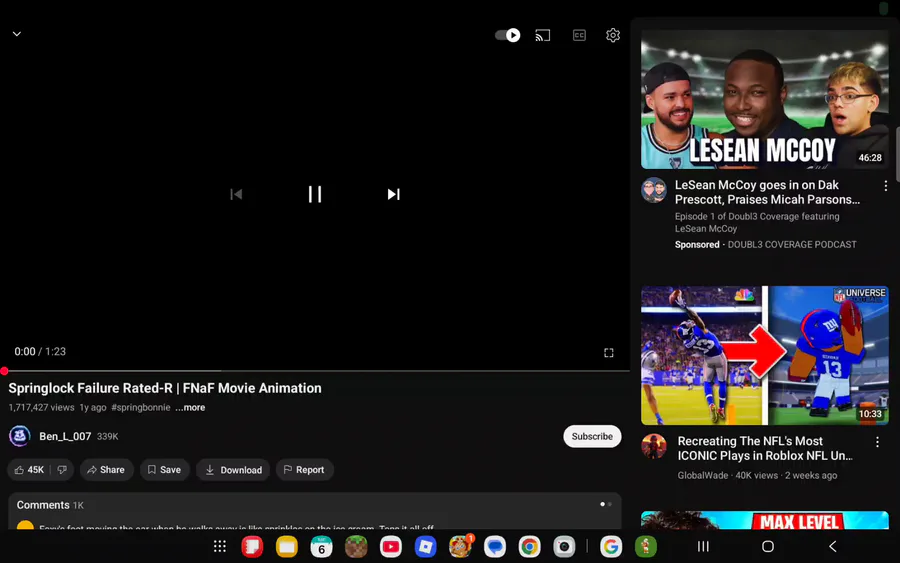This screenshot has height=563, width=900.
Task: Open the YouTube taskbar icon
Action: coord(390,546)
